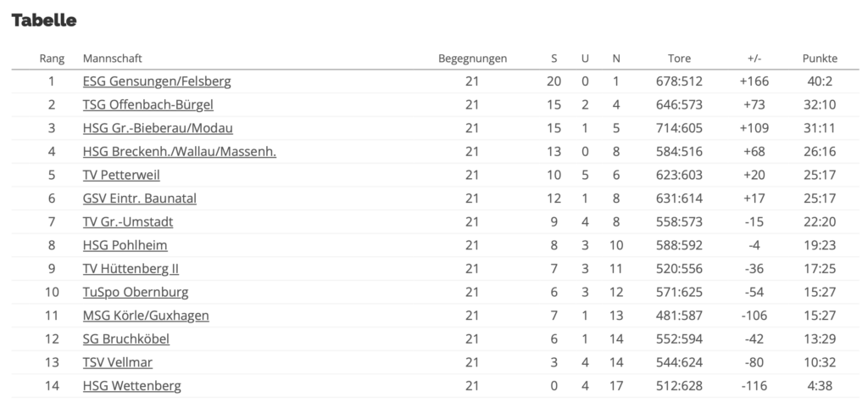
Task: Open TV Petterweil team link
Action: (x=121, y=175)
